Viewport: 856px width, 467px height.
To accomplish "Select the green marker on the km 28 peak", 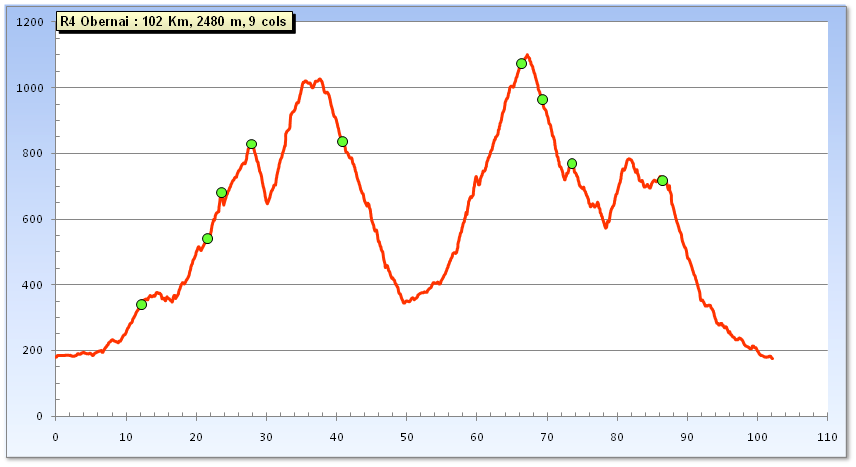I will 251,144.
